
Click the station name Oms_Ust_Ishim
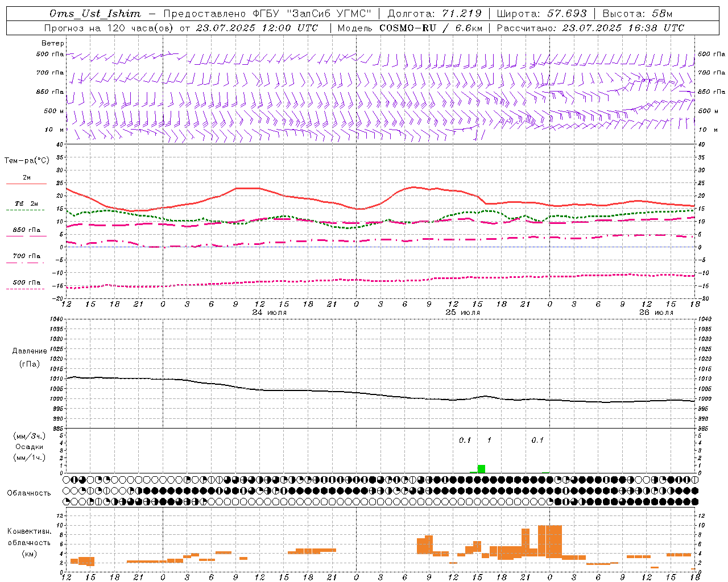click(x=95, y=14)
